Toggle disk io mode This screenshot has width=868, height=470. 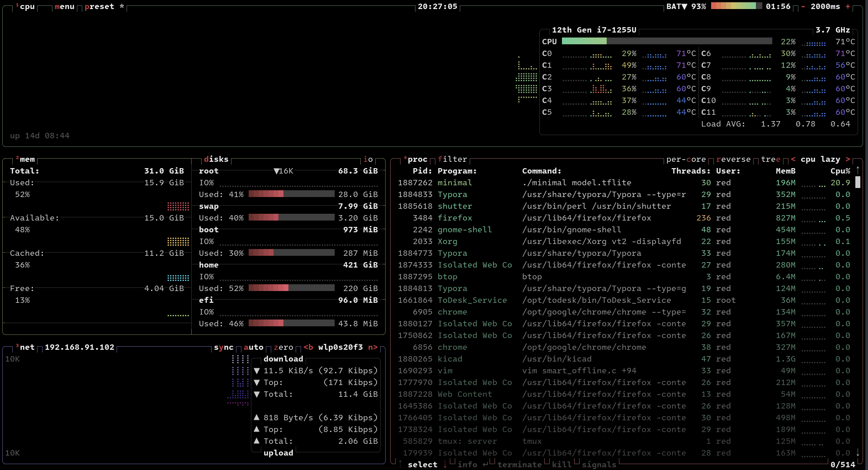point(368,159)
